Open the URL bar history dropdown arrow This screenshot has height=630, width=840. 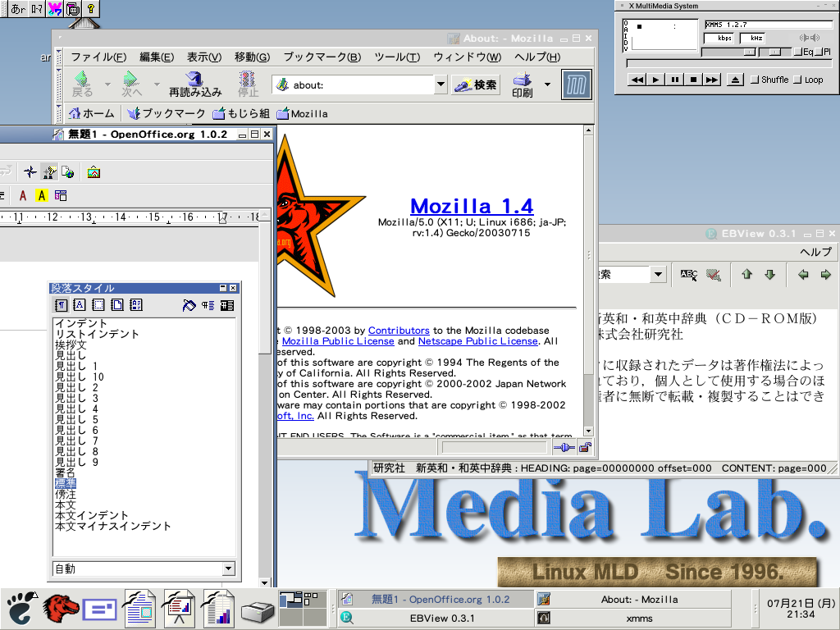[x=441, y=84]
